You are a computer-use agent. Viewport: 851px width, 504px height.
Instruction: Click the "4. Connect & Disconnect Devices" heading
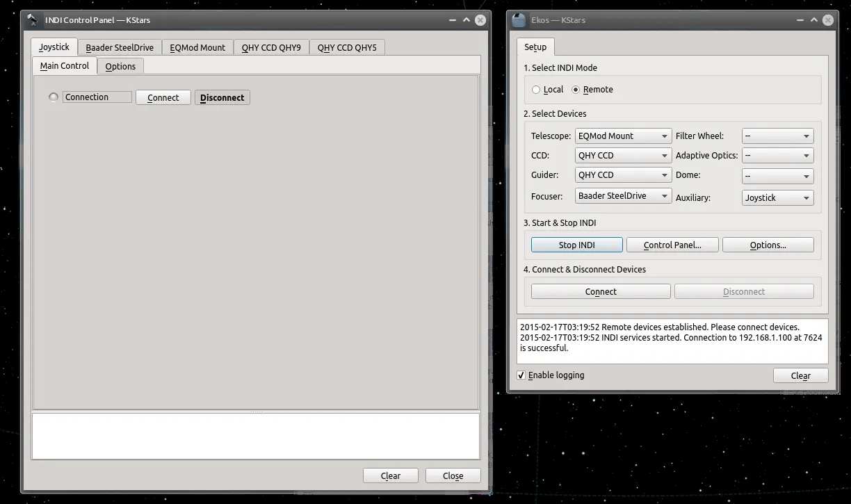tap(585, 270)
